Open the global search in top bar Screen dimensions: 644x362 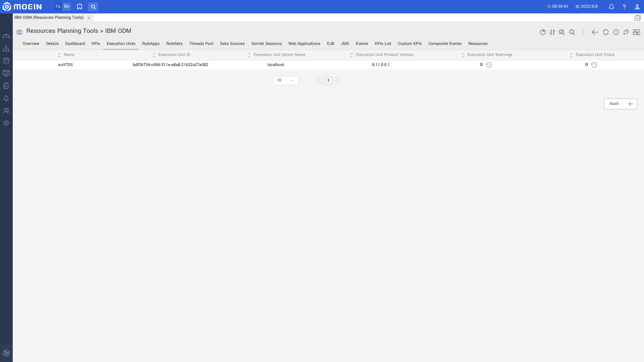pyautogui.click(x=93, y=7)
